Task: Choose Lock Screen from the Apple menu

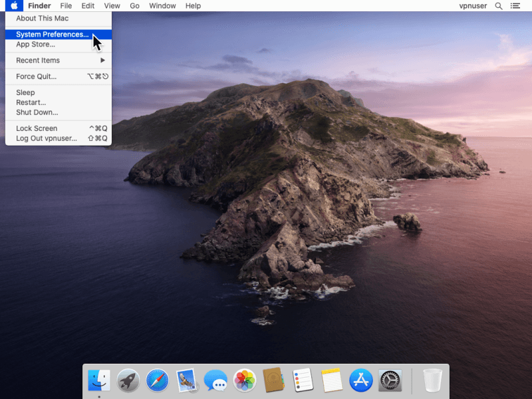Action: click(x=37, y=128)
